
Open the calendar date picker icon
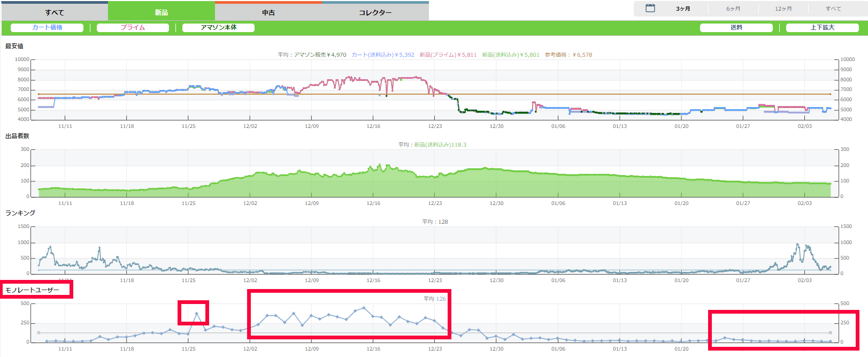650,9
